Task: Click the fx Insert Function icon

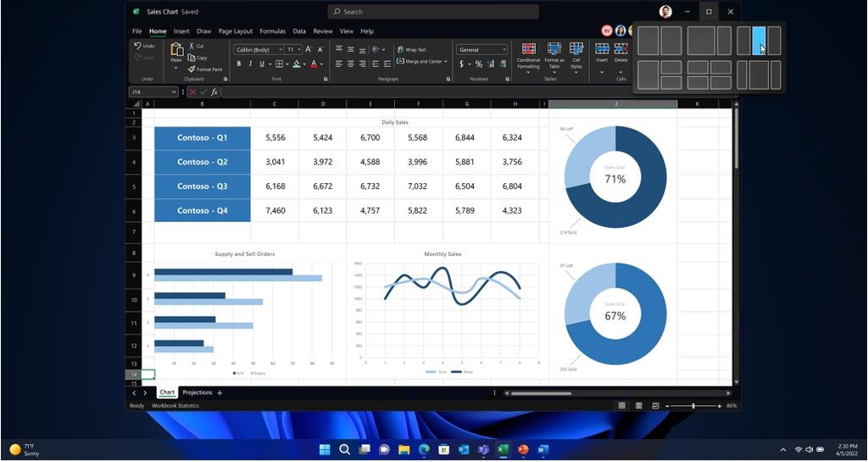Action: tap(214, 92)
